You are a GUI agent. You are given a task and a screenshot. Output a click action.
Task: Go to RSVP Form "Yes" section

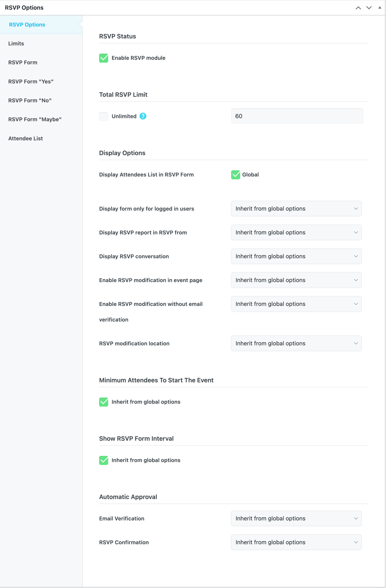31,82
